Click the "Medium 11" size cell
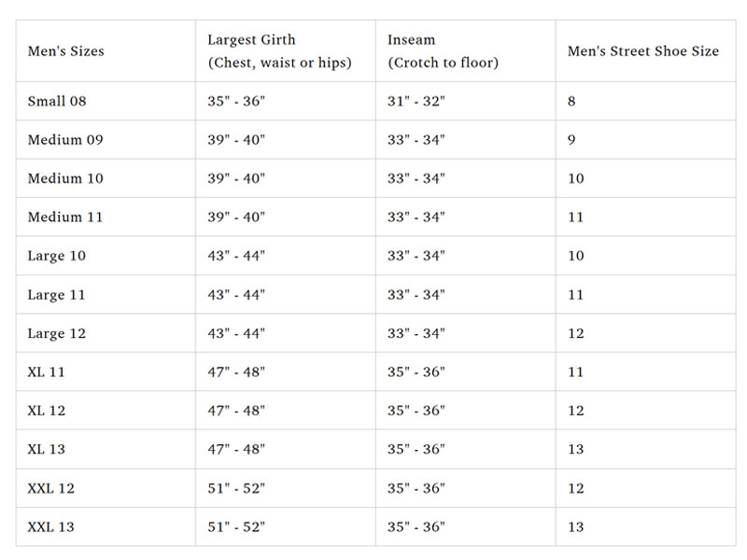747x560 pixels. pyautogui.click(x=65, y=217)
